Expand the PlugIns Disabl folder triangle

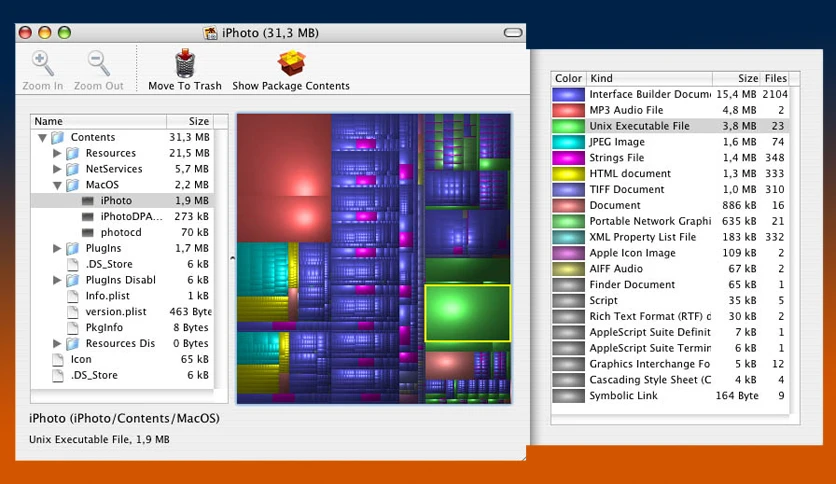click(x=57, y=280)
